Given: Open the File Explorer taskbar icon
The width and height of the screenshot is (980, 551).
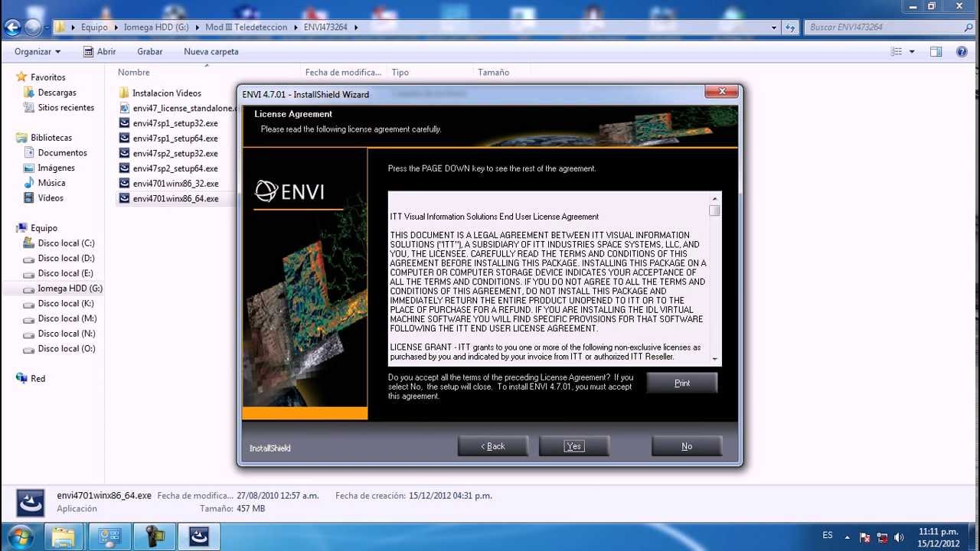Looking at the screenshot, I should pos(64,536).
